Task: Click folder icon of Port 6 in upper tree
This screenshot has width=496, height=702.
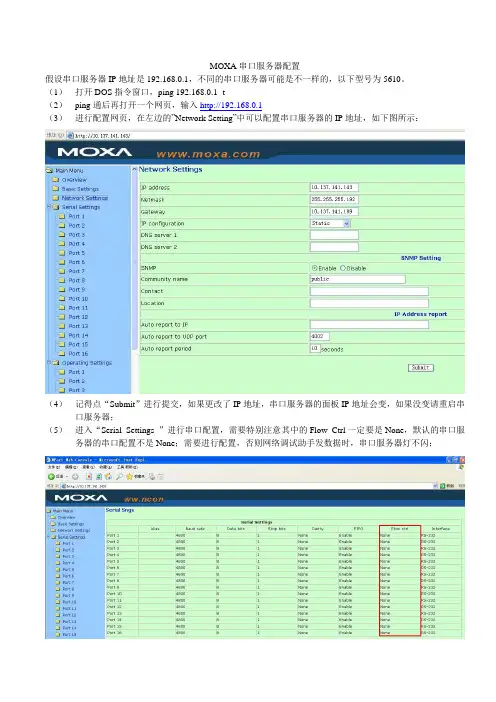Action: click(x=62, y=262)
